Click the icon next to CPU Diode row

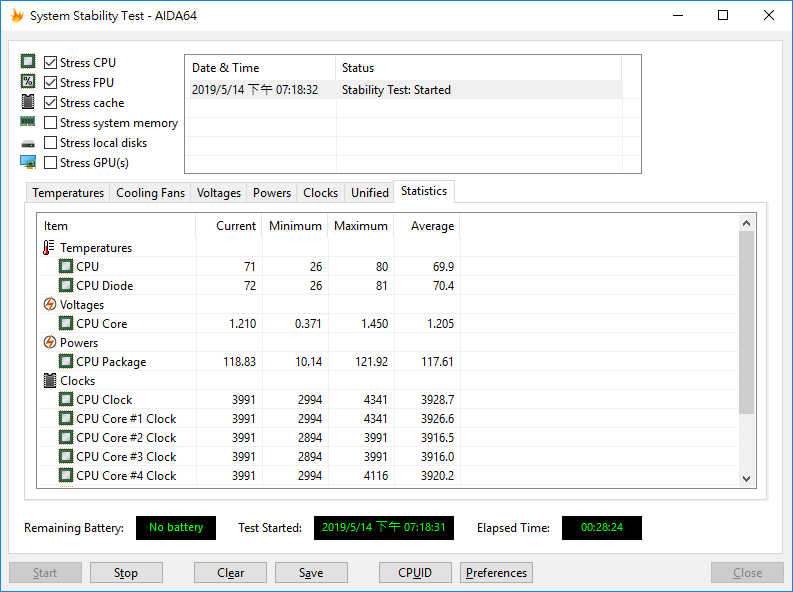coord(66,285)
